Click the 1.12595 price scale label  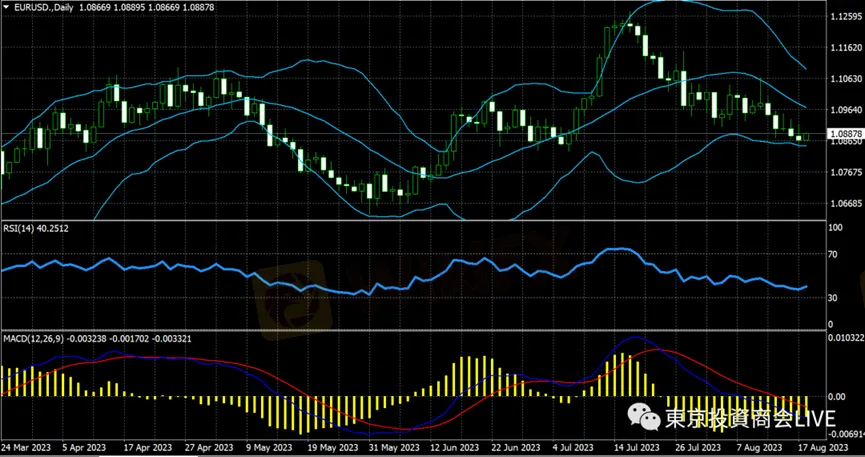tap(846, 16)
